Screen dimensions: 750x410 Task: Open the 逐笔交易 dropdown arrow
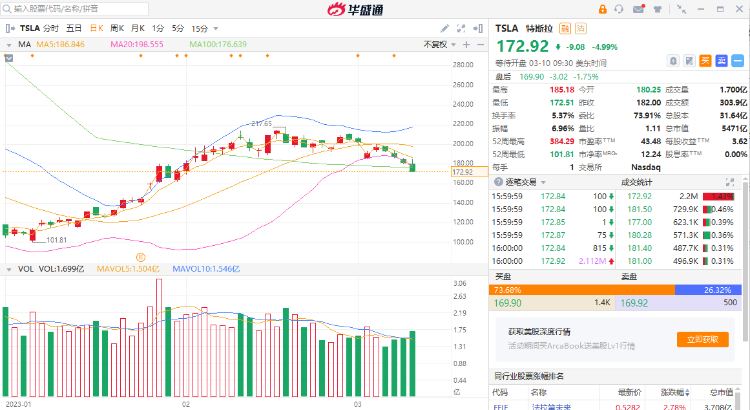click(543, 182)
